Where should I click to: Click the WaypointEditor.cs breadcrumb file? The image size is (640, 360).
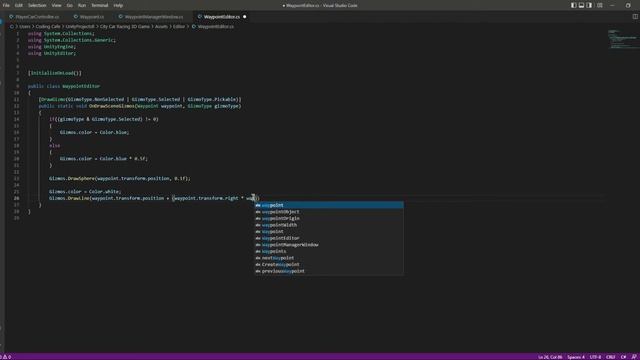pyautogui.click(x=216, y=27)
